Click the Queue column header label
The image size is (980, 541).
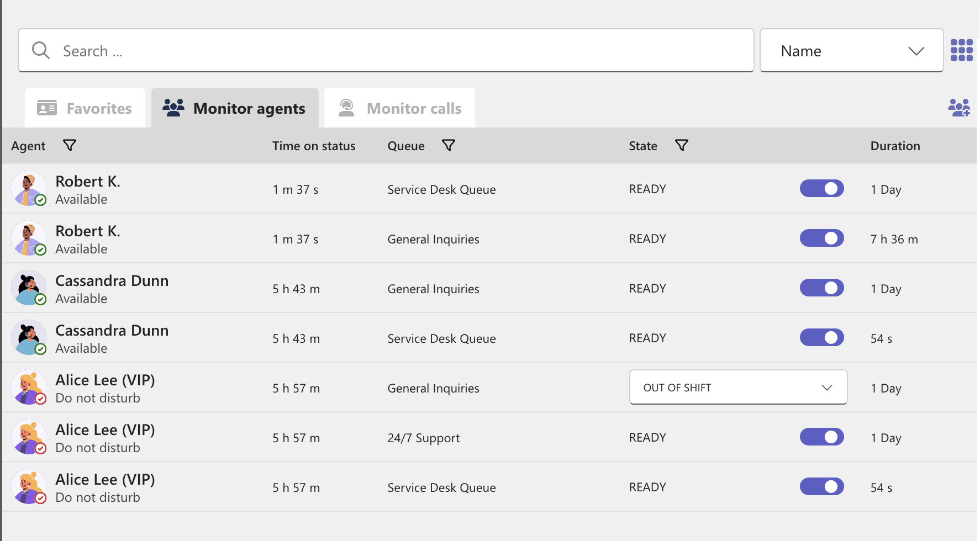[406, 146]
